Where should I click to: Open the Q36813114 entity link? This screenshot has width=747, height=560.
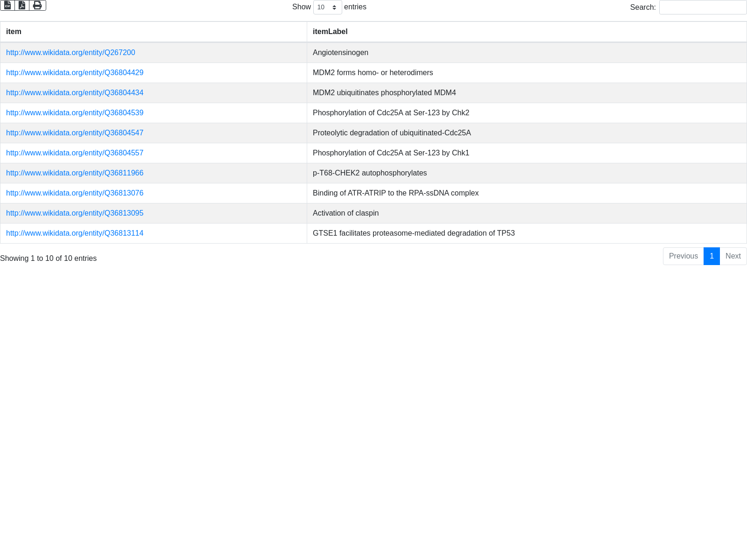(x=75, y=233)
